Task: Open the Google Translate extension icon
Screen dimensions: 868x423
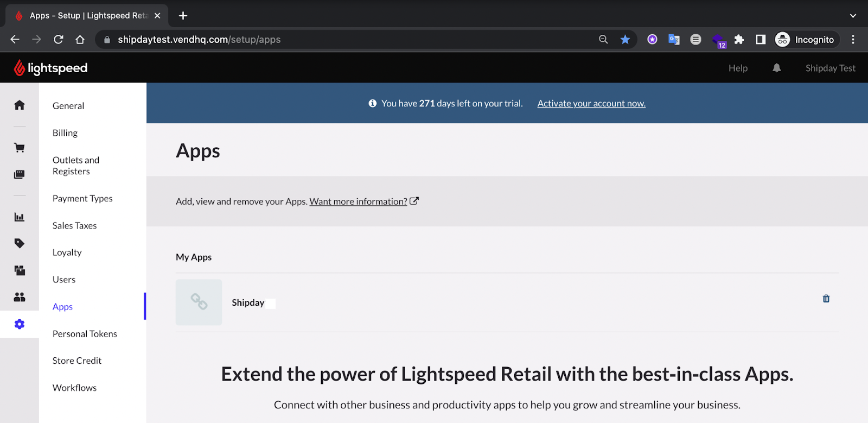Action: pyautogui.click(x=674, y=39)
